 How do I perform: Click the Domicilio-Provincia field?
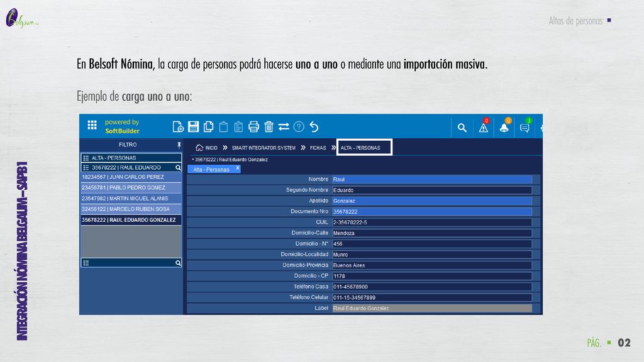tap(432, 265)
